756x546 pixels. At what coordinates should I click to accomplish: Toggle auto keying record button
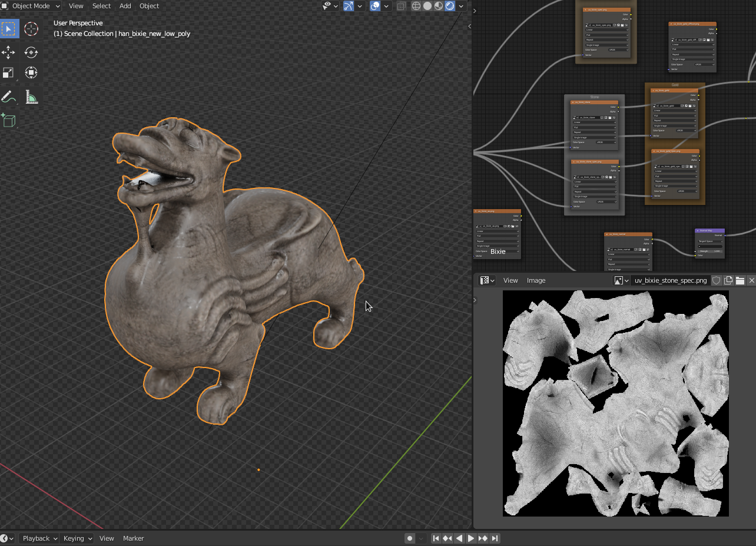click(410, 538)
